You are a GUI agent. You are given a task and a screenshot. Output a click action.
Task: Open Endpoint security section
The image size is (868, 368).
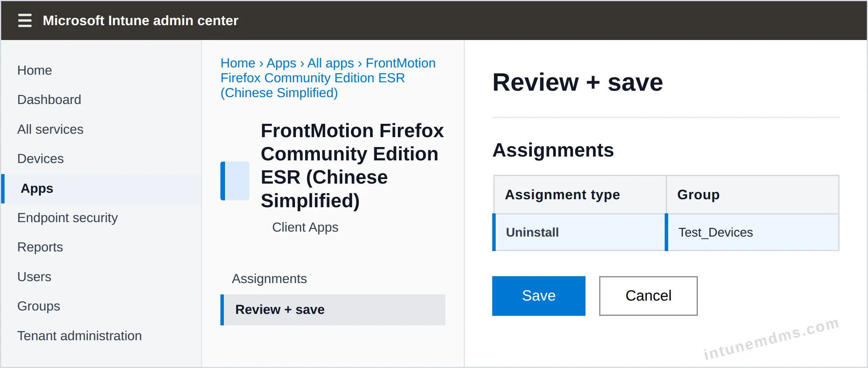67,218
